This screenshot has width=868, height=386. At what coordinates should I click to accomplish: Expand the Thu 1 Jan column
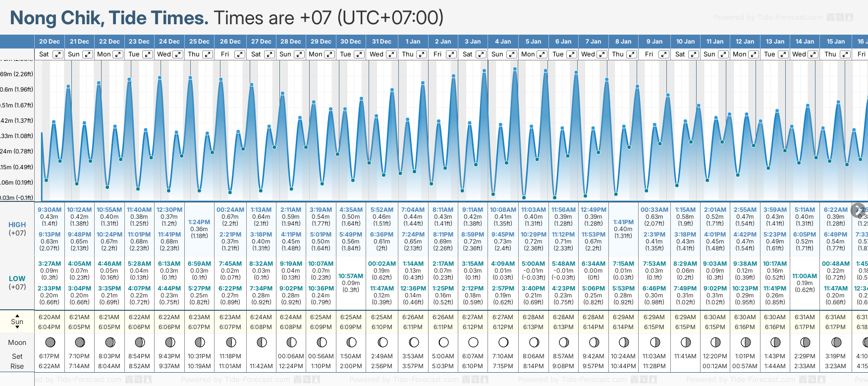421,54
